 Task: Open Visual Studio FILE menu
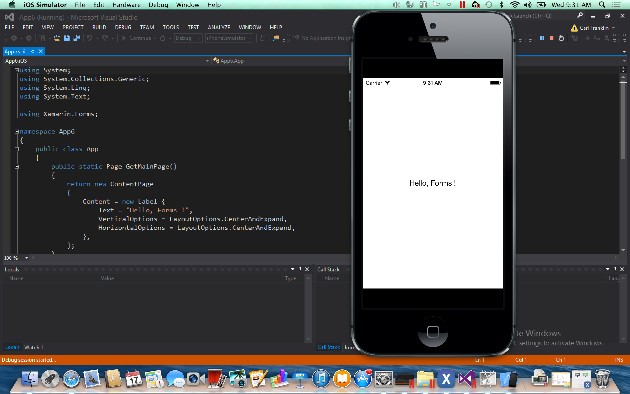pyautogui.click(x=9, y=27)
